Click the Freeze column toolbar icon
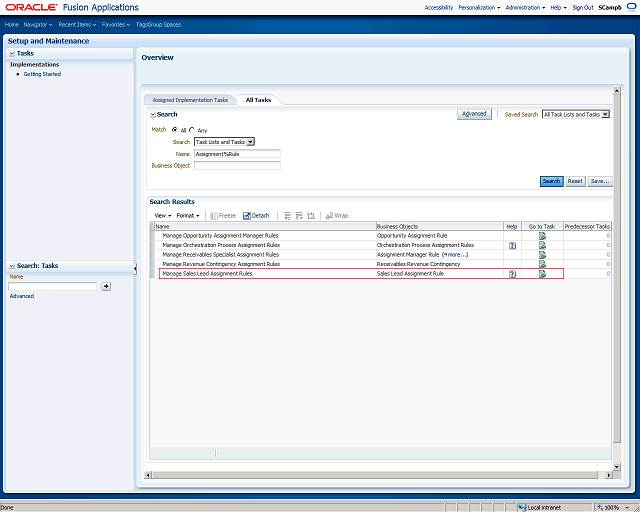The width and height of the screenshot is (640, 512). coord(213,216)
